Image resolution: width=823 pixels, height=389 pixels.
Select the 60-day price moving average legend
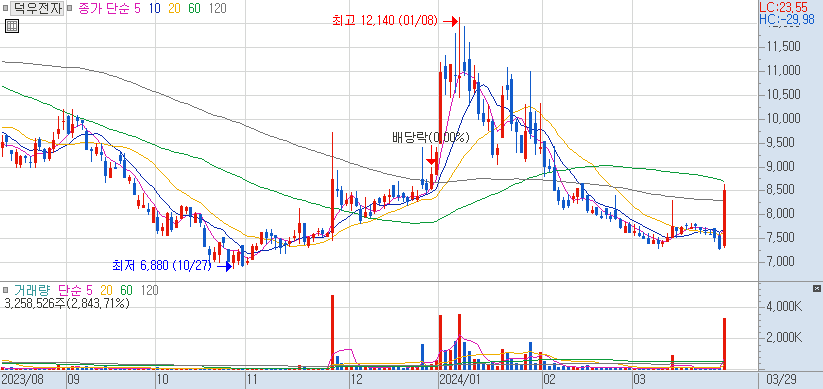(x=194, y=8)
